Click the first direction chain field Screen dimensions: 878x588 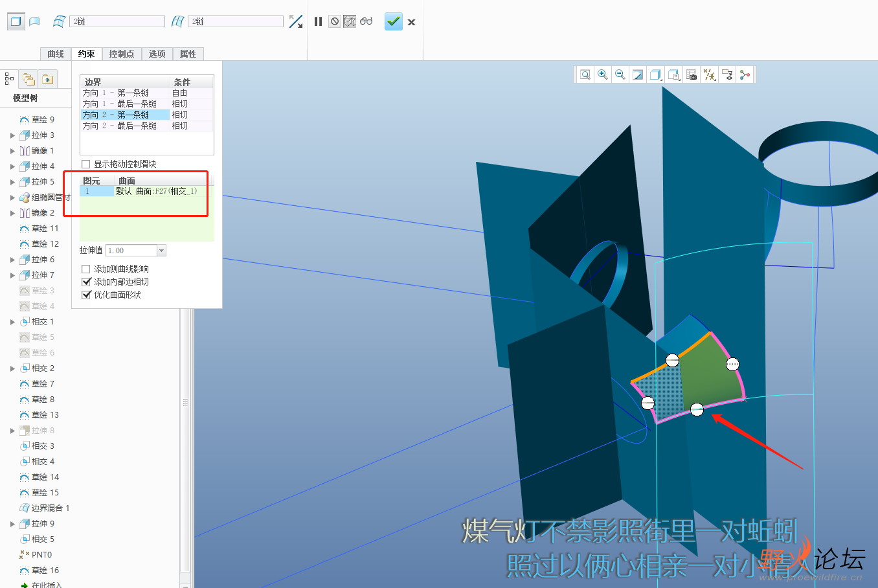coord(117,21)
